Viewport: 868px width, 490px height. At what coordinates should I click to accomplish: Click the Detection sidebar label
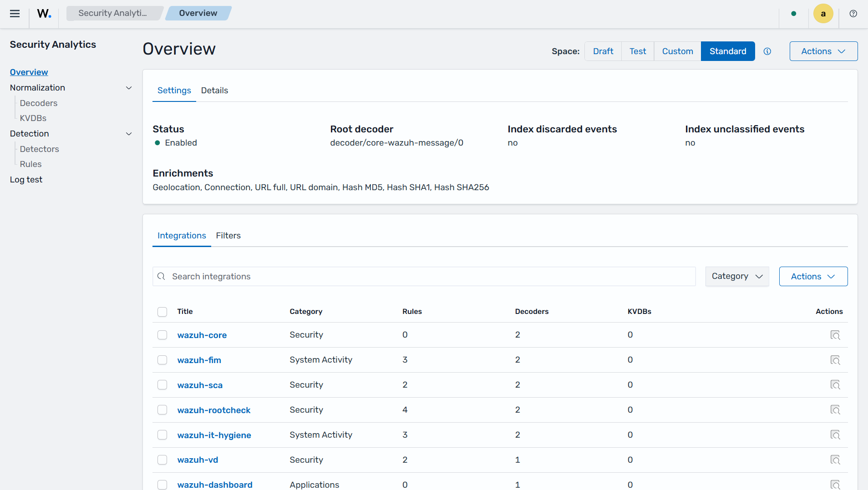pos(29,134)
